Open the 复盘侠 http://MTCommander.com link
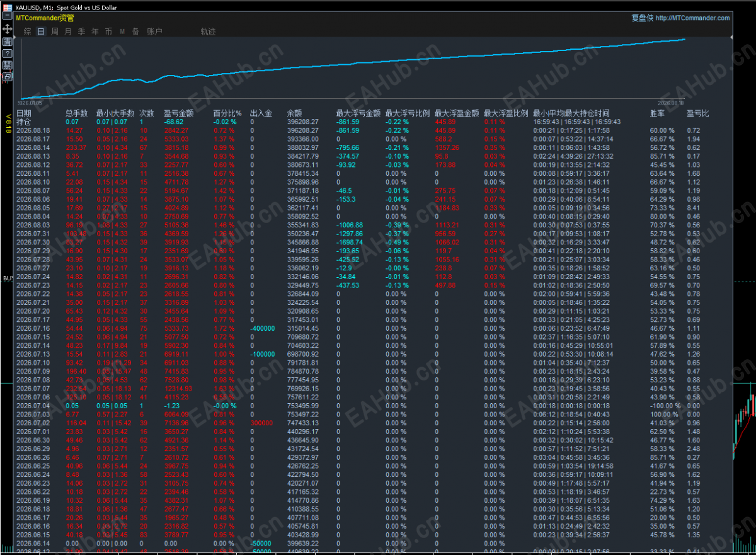The width and height of the screenshot is (756, 555). 680,18
